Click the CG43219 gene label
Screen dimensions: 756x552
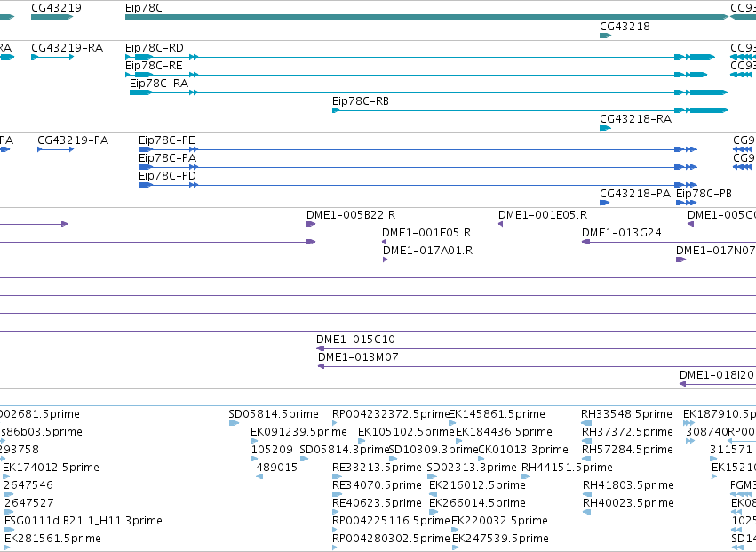pyautogui.click(x=56, y=8)
